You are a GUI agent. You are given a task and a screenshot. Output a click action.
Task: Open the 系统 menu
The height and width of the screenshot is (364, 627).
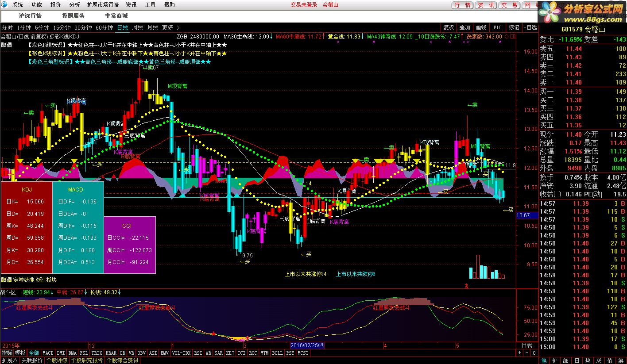point(17,5)
